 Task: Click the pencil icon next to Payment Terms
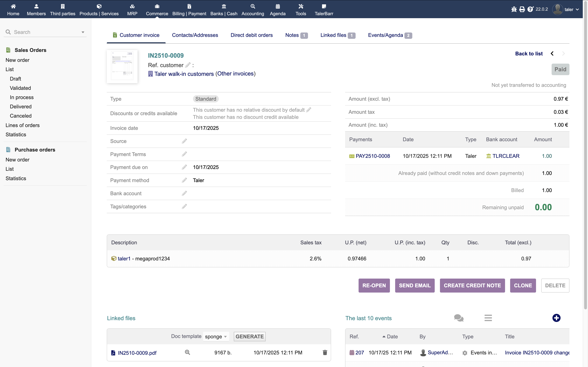point(184,154)
